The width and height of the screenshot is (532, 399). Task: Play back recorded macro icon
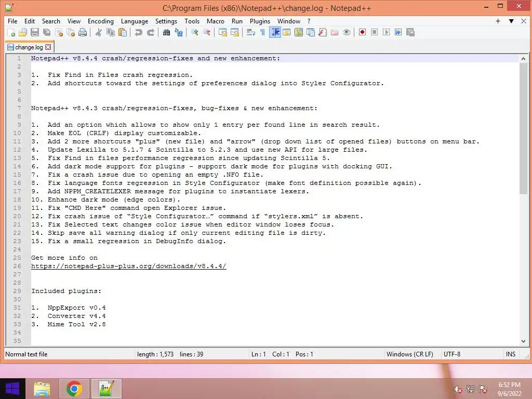(x=386, y=32)
